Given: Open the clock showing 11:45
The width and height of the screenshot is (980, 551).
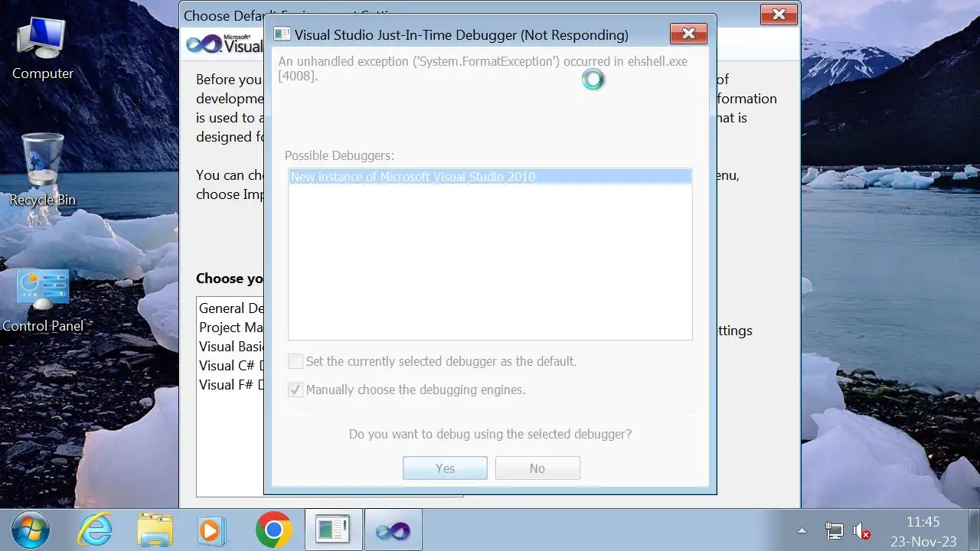Looking at the screenshot, I should (923, 531).
